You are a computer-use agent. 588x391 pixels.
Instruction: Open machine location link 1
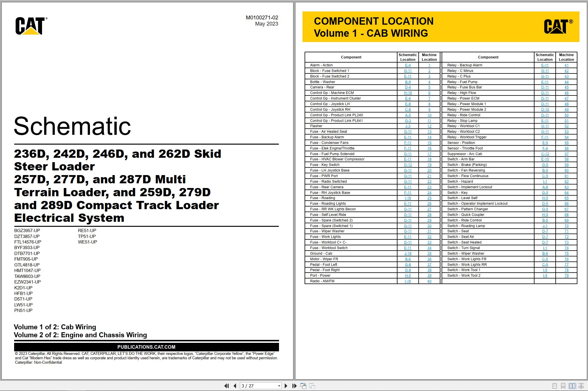(x=429, y=65)
